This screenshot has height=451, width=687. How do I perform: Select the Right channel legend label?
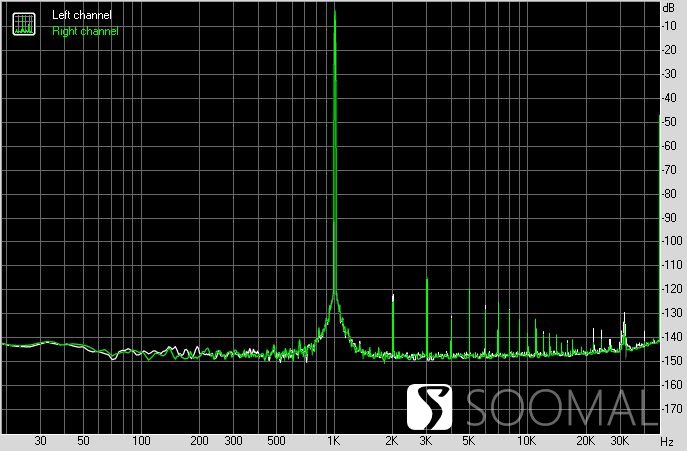(85, 31)
